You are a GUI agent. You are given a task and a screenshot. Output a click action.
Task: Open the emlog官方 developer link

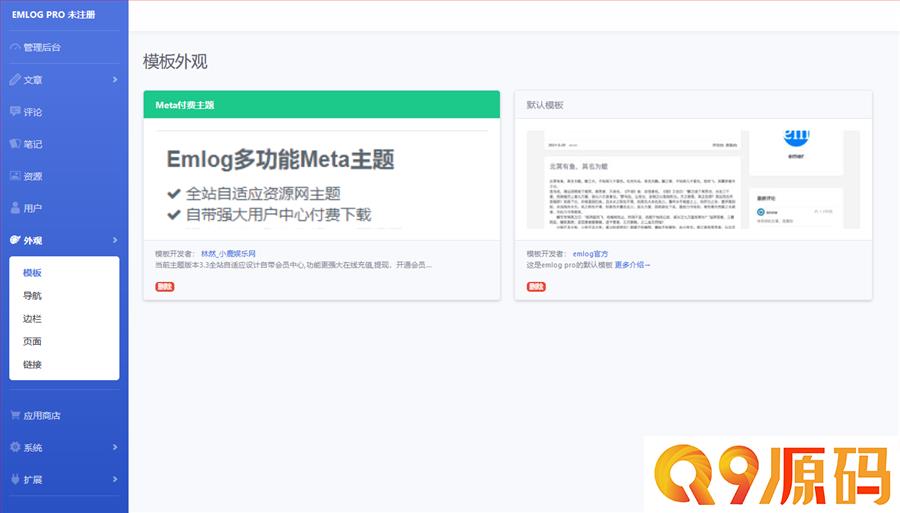coord(590,253)
